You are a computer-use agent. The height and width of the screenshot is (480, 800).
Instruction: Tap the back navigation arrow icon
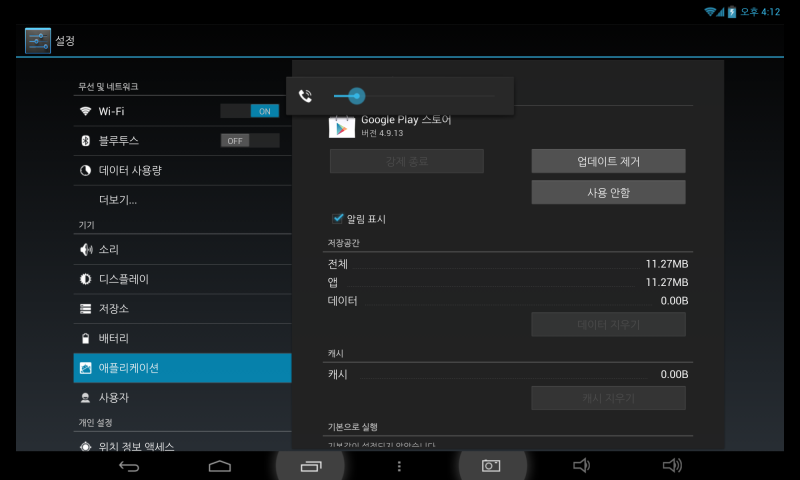[129, 466]
